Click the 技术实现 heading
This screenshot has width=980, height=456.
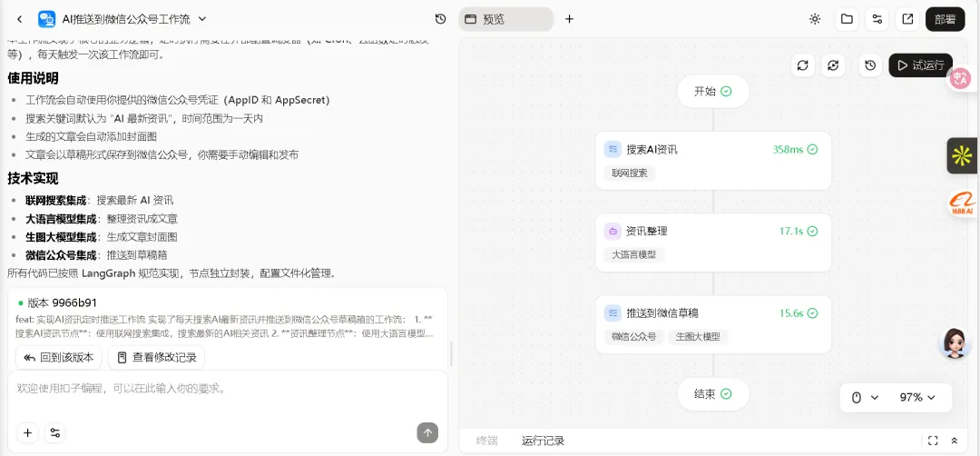click(34, 178)
